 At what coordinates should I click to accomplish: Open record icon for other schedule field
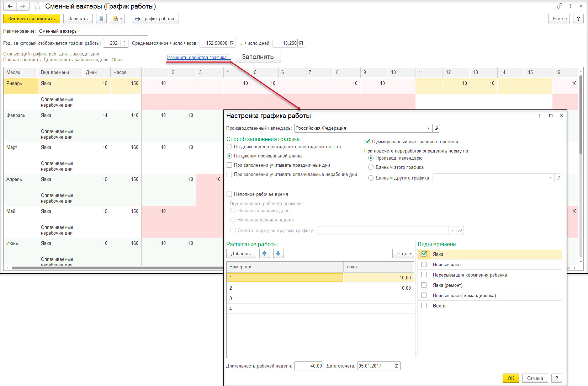pyautogui.click(x=558, y=178)
